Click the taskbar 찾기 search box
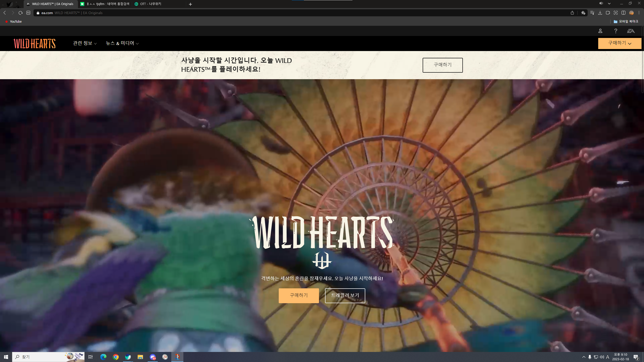 pyautogui.click(x=48, y=357)
